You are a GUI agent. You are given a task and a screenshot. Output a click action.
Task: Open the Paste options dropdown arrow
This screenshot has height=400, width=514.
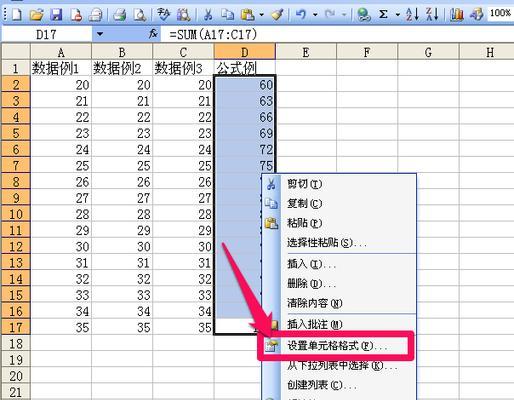click(261, 15)
